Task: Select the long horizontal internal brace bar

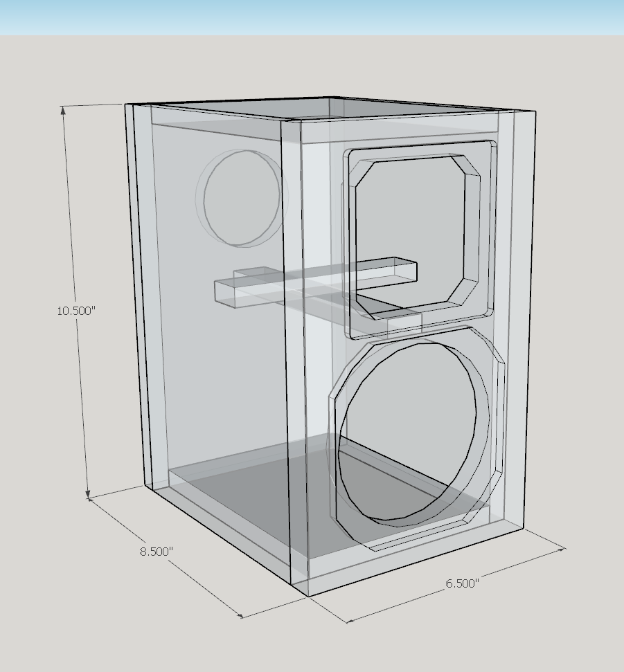Action: 315,282
